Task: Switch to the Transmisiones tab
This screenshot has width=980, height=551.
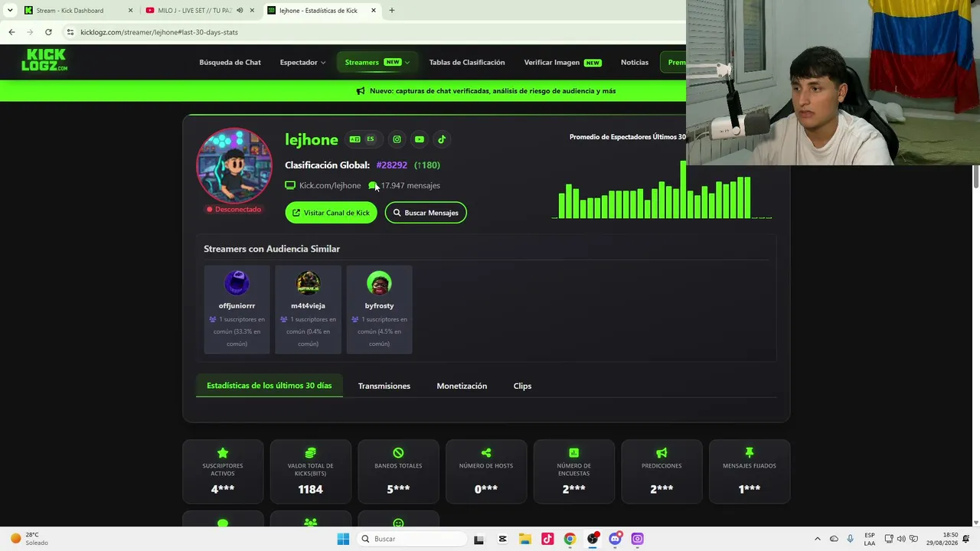Action: (x=384, y=386)
